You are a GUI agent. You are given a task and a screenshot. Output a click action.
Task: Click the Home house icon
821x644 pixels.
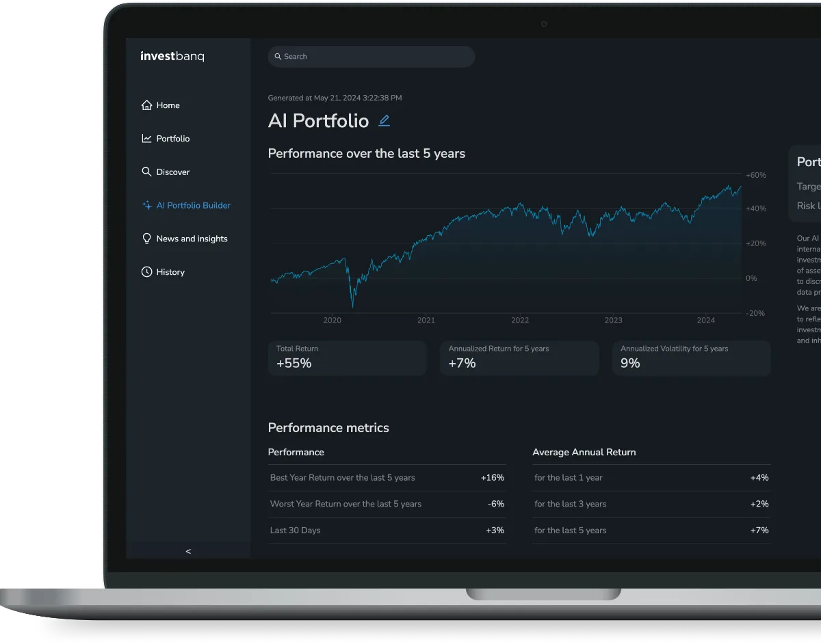(146, 105)
